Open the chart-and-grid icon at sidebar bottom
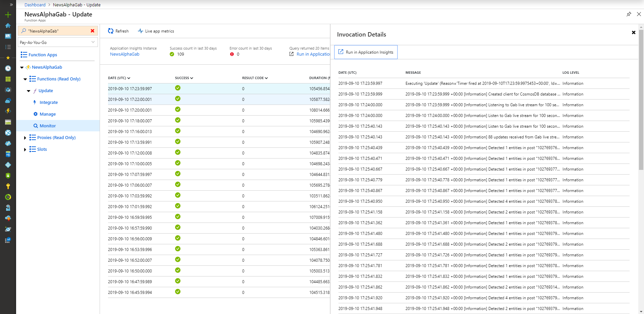This screenshot has width=644, height=314. pos(8,240)
